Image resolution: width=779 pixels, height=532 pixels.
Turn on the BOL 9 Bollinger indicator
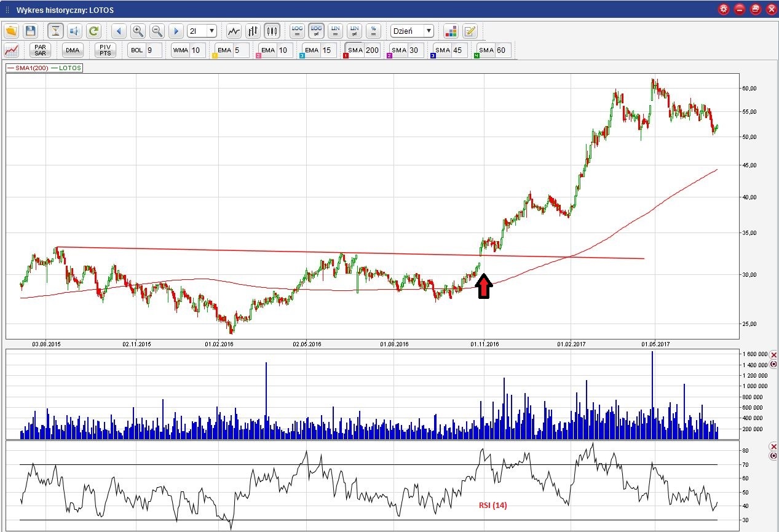144,50
